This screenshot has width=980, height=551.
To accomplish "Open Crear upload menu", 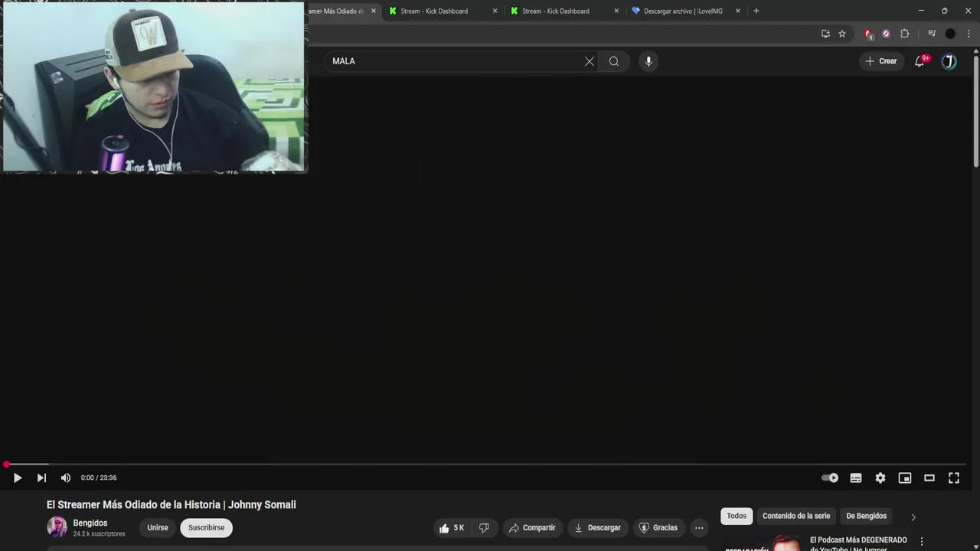I will (x=881, y=61).
